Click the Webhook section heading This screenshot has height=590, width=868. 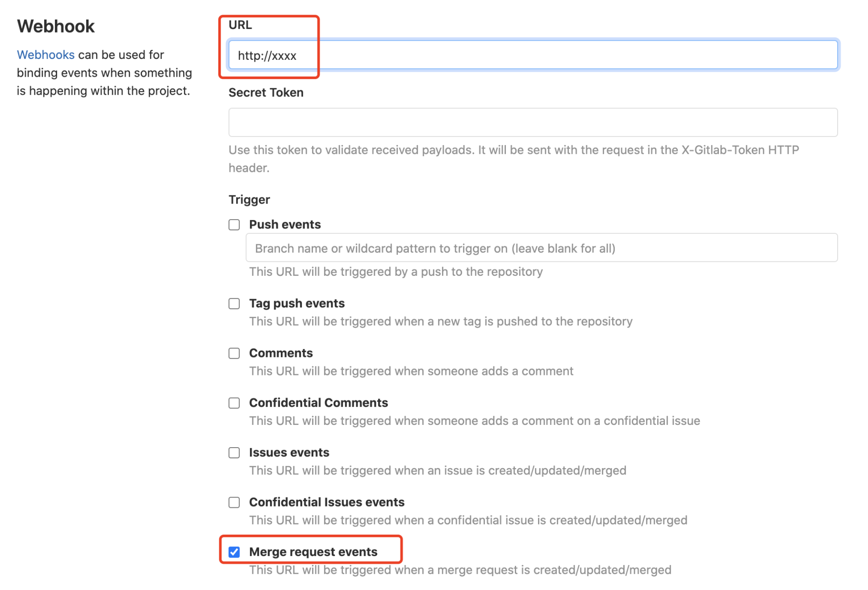click(x=56, y=26)
